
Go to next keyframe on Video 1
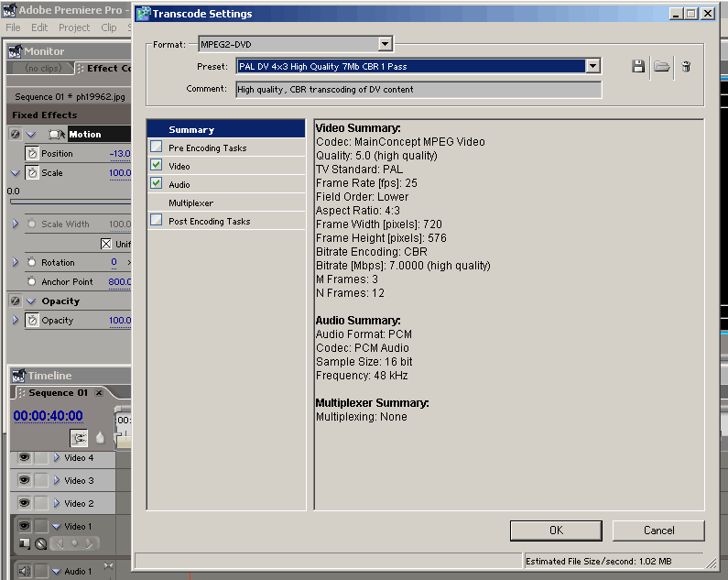pos(89,542)
